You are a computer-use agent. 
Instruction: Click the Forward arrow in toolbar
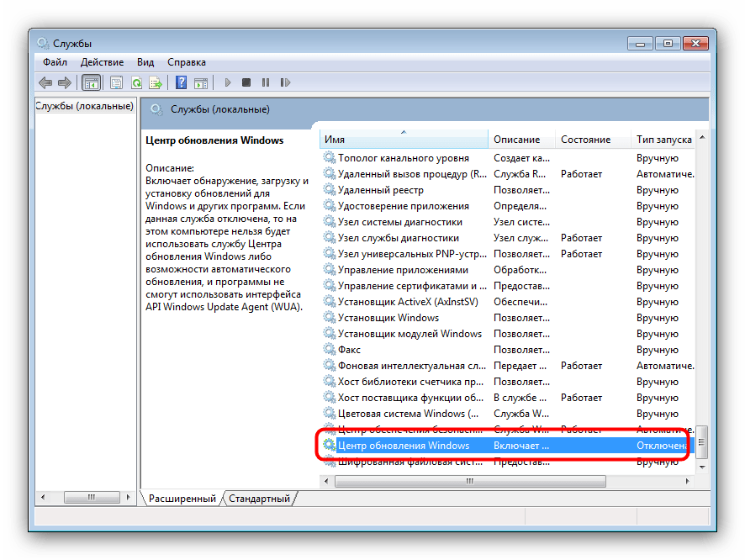(63, 82)
